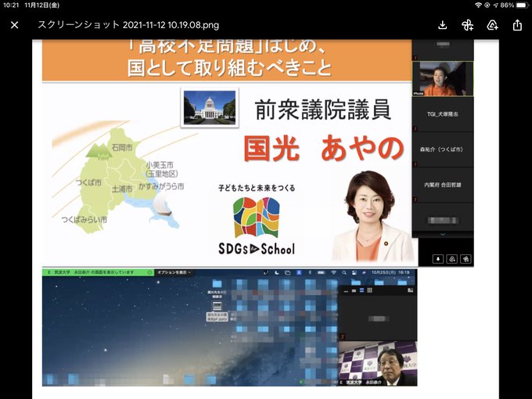Image resolution: width=532 pixels, height=399 pixels.
Task: Click 石岡市 label on the map
Action: click(x=122, y=148)
